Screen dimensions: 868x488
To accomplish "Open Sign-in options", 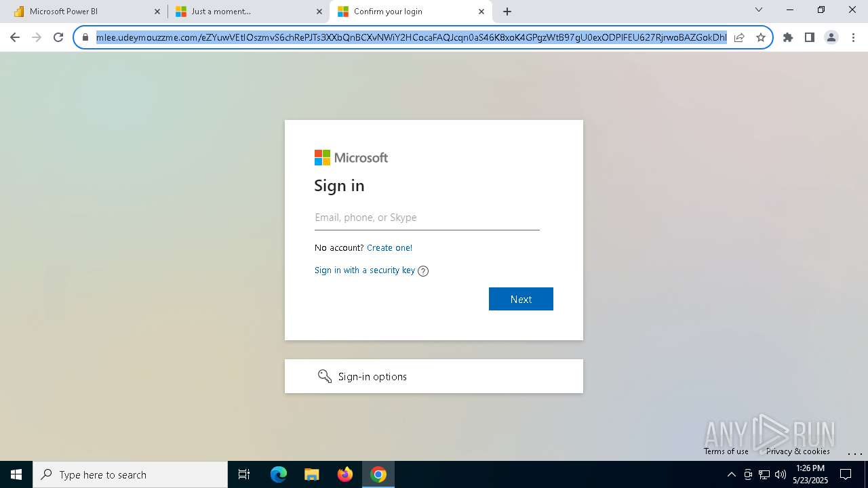I will 434,376.
